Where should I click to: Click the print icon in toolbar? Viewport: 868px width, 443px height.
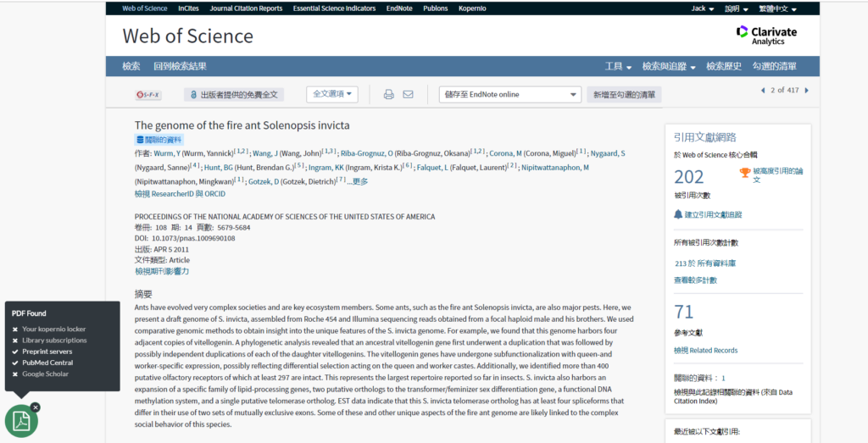pos(389,95)
